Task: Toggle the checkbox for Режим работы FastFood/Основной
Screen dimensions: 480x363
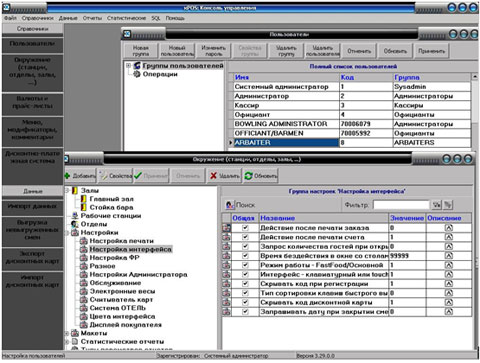Action: coord(245,265)
